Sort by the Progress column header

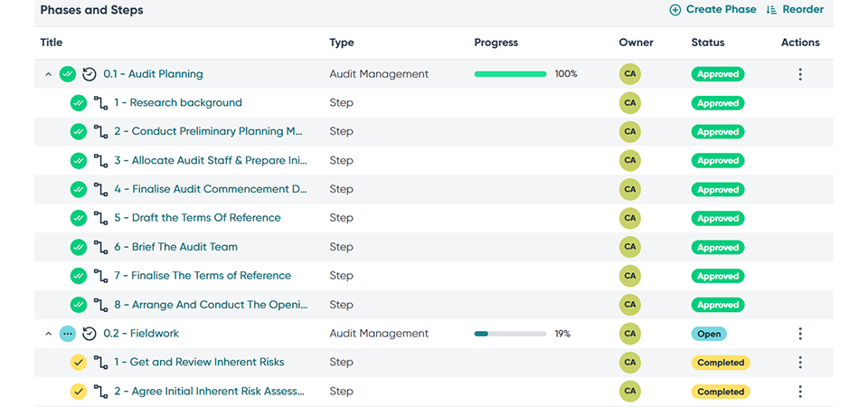click(x=496, y=43)
